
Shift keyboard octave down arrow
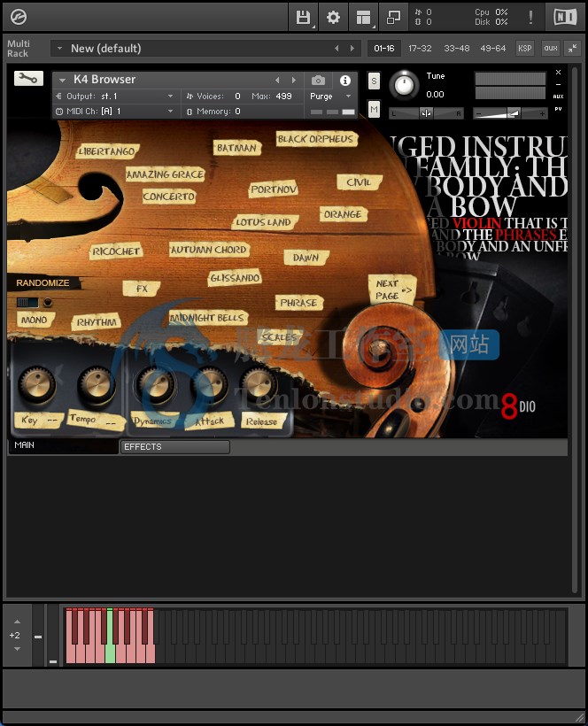pyautogui.click(x=17, y=649)
